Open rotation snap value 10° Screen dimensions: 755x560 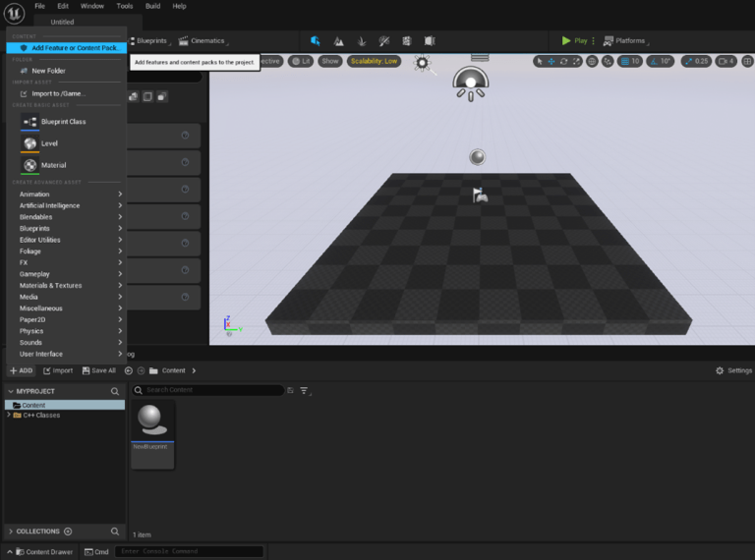coord(666,61)
